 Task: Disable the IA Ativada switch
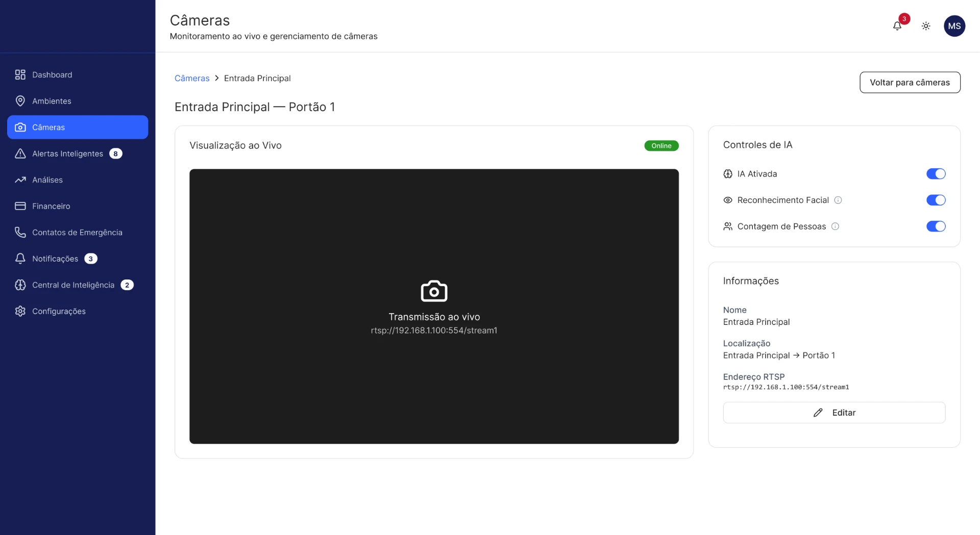coord(936,174)
